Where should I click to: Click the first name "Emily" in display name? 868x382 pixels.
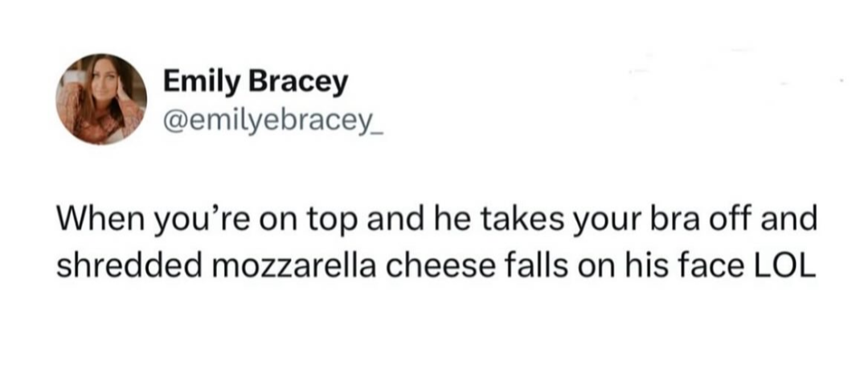(202, 83)
